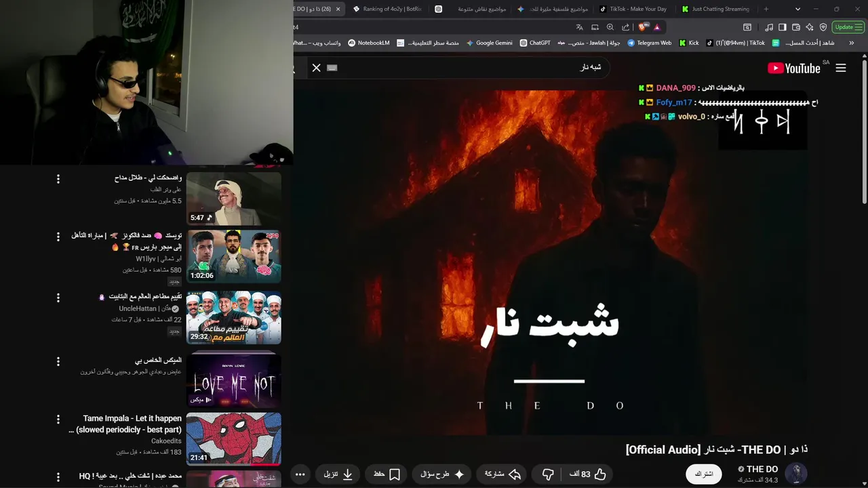Open the منصة سطر التعليمية bookmark
The height and width of the screenshot is (488, 868).
(428, 43)
